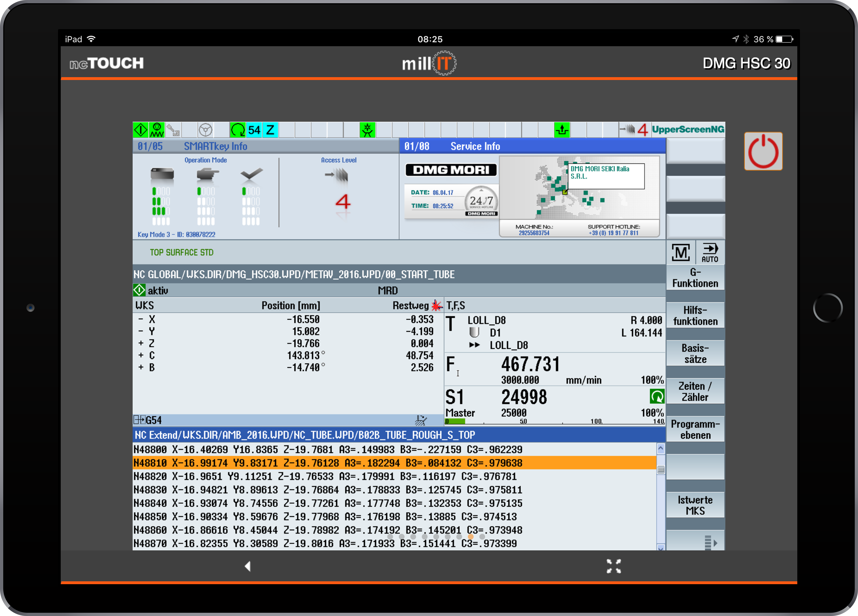Click the spindle speed value 24998
The image size is (858, 616).
tap(524, 397)
